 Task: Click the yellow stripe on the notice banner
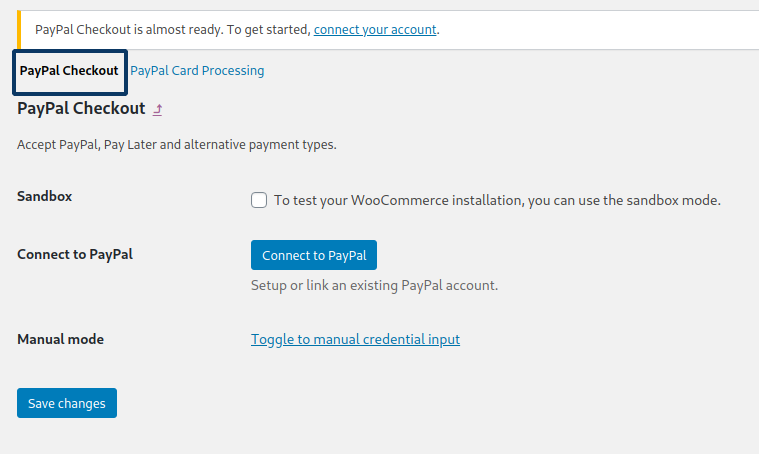tap(19, 29)
